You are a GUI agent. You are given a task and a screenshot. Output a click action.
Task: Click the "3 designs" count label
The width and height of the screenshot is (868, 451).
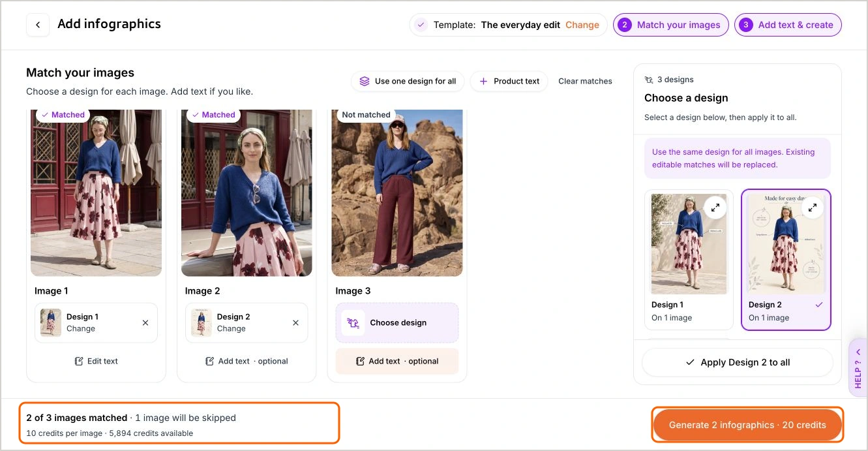click(x=675, y=80)
